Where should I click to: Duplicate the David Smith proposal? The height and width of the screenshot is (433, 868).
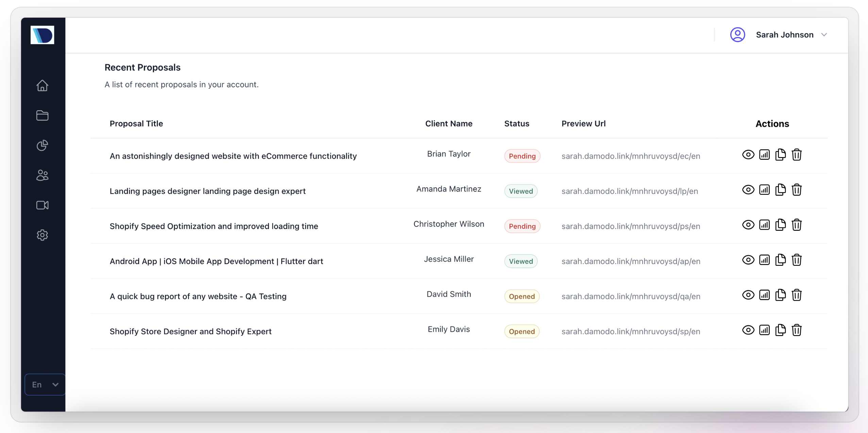[x=780, y=295]
